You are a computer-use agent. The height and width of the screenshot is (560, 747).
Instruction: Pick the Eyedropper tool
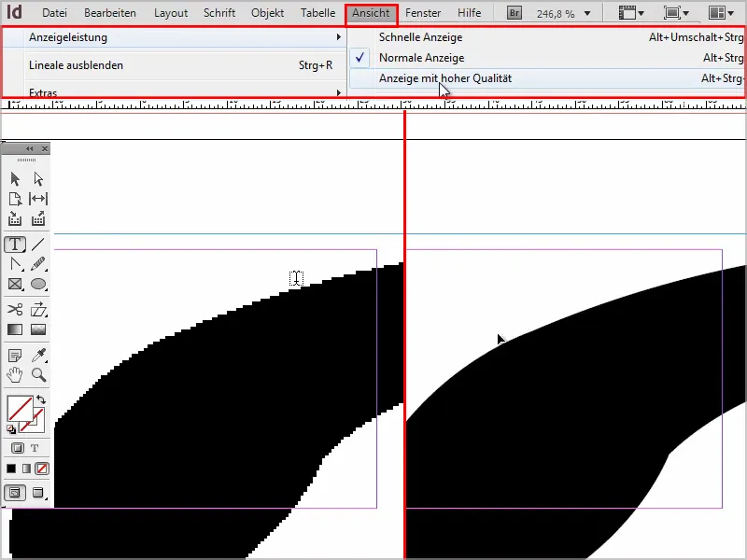(38, 356)
